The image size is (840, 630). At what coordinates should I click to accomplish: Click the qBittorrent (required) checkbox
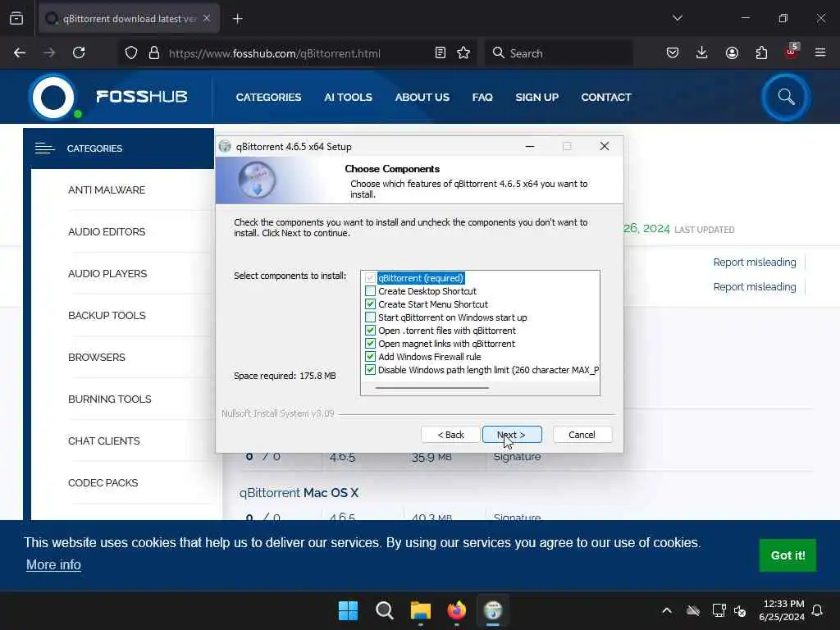pyautogui.click(x=370, y=278)
